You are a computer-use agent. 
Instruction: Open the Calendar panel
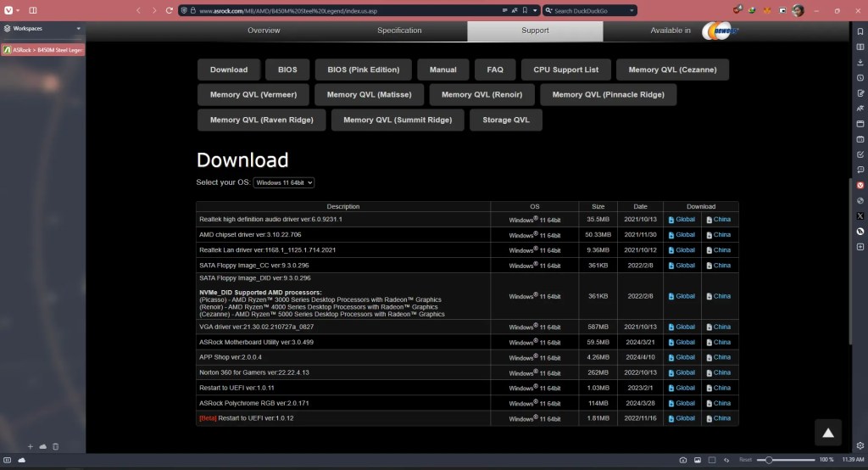[x=860, y=139]
